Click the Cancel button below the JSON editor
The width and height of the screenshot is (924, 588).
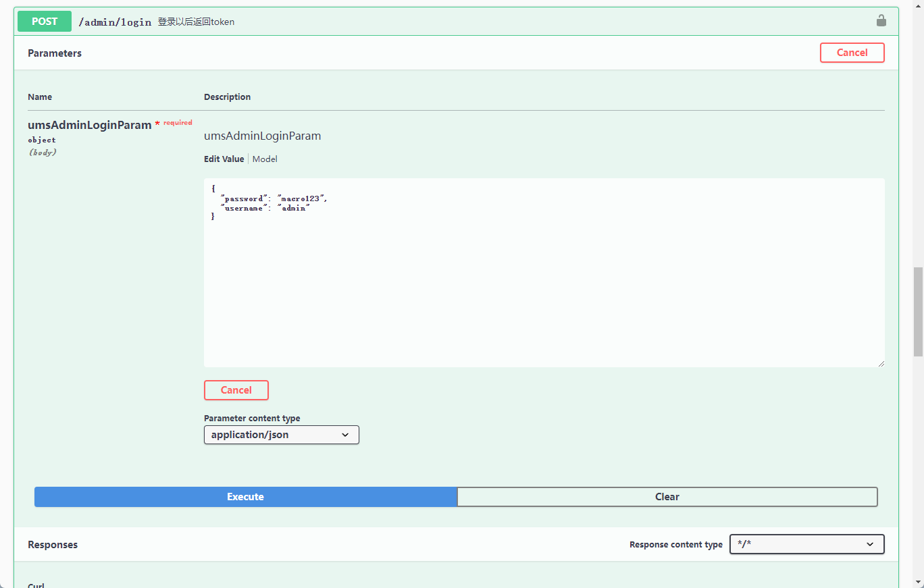click(x=236, y=390)
